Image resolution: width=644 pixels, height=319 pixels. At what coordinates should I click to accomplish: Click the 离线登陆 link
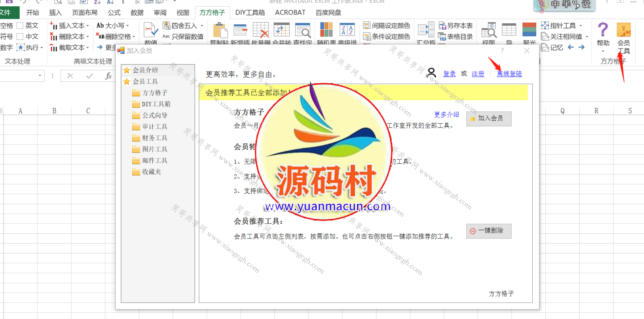tap(509, 74)
